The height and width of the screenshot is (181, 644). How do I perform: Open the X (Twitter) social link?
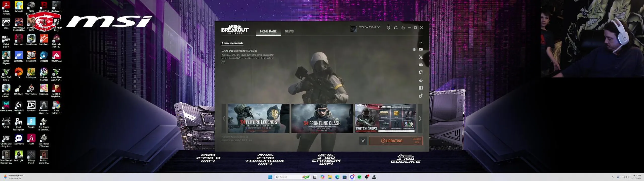coord(421,57)
